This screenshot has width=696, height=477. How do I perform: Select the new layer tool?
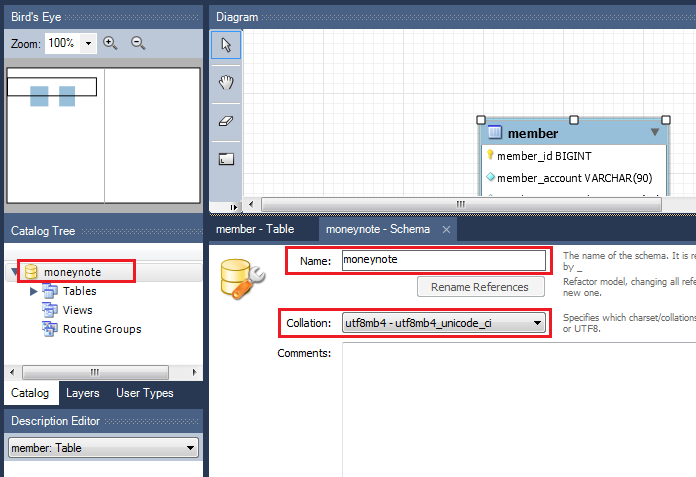226,158
